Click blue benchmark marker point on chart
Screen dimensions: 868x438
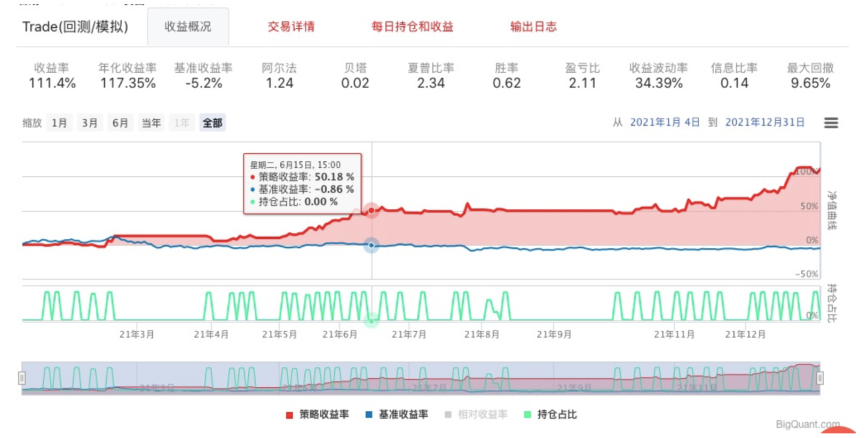pyautogui.click(x=372, y=245)
